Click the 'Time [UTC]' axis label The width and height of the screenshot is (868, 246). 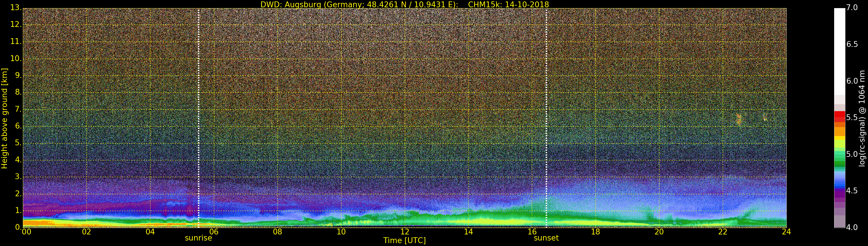click(x=404, y=241)
